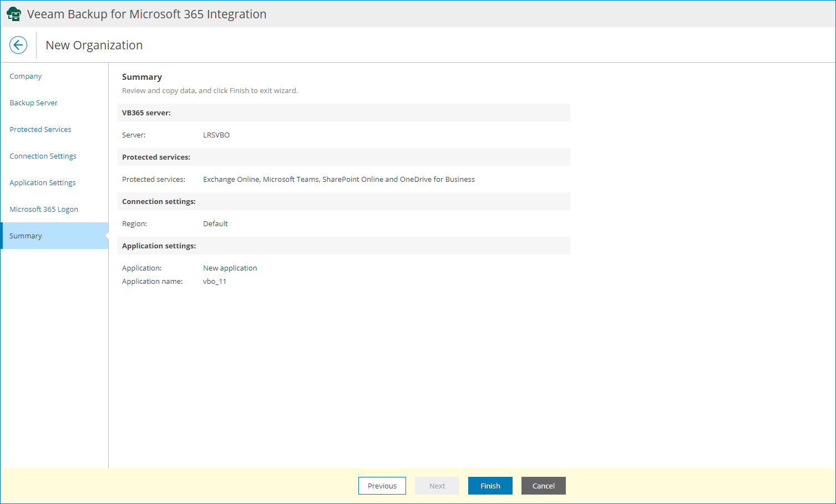
Task: Click the Veeam Backup header logo icon
Action: [x=14, y=13]
